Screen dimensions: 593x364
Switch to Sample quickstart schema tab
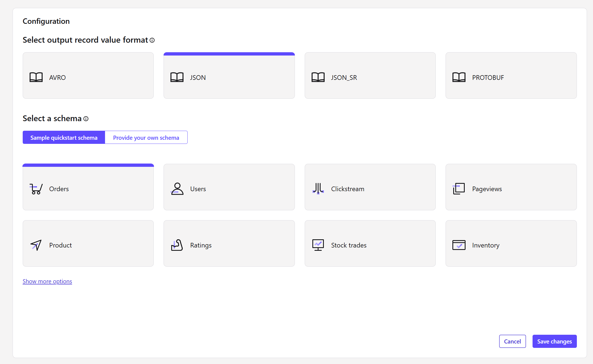64,138
